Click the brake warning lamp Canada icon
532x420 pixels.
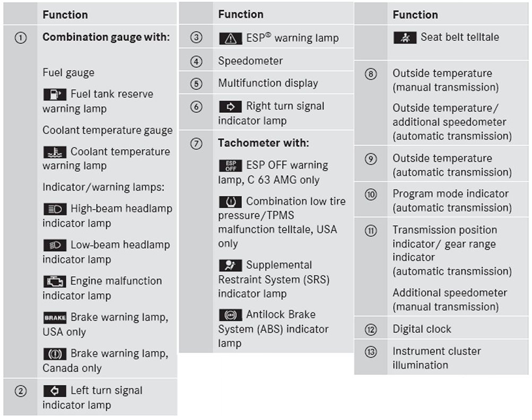[55, 354]
